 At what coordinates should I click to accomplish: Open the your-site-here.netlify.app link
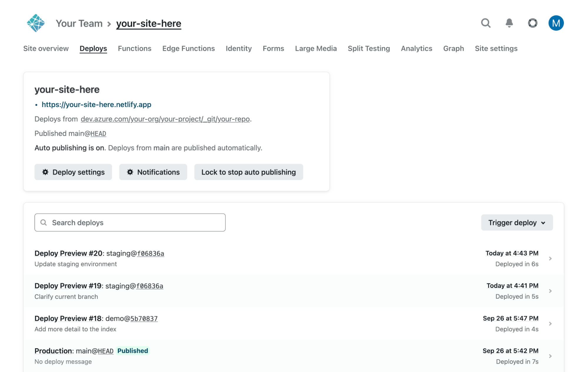pyautogui.click(x=96, y=104)
